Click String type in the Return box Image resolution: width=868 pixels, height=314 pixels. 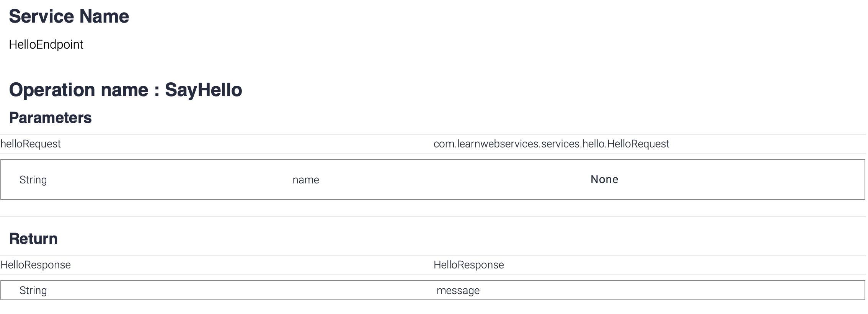coord(33,291)
